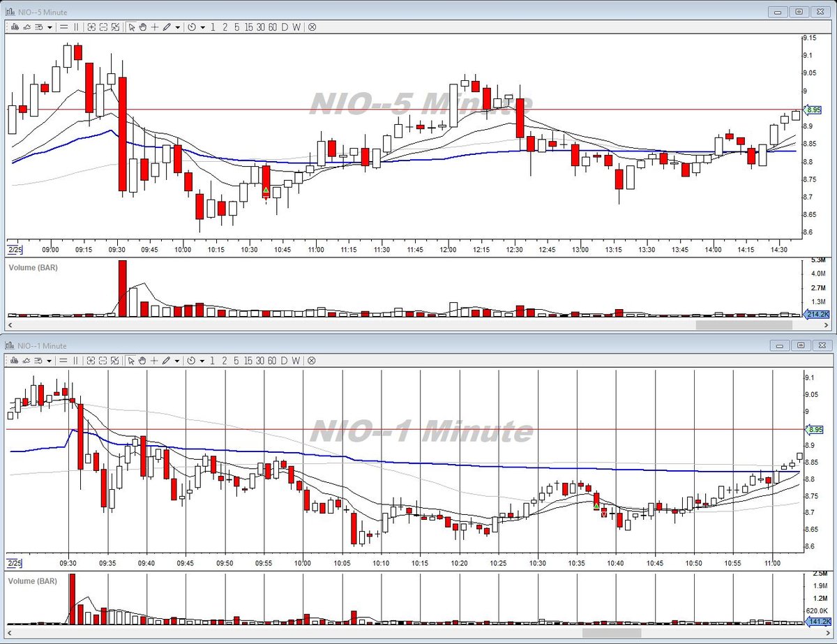This screenshot has height=644, width=837.
Task: Switch 1 Minute chart to Daily (D) interval
Action: [x=285, y=361]
